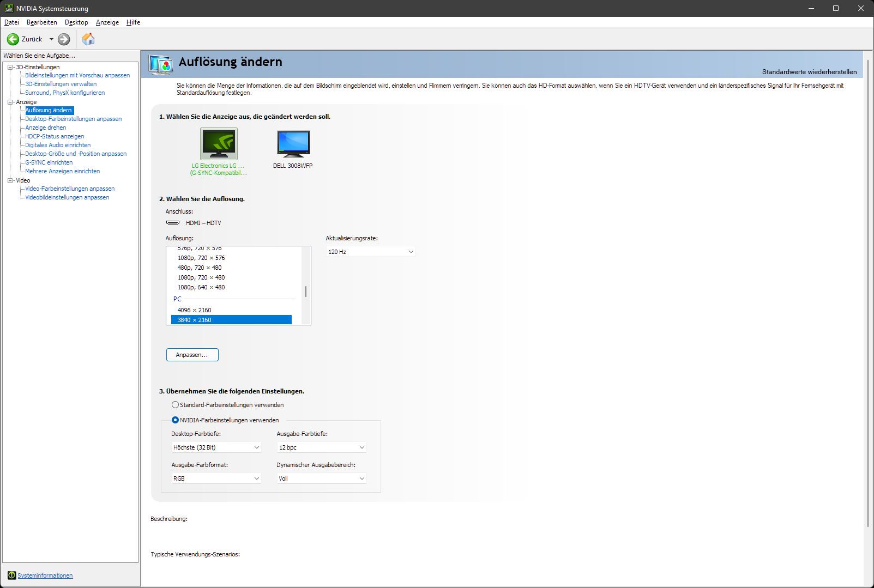Image resolution: width=874 pixels, height=588 pixels.
Task: Click the green Zurück back arrow icon
Action: pos(13,39)
